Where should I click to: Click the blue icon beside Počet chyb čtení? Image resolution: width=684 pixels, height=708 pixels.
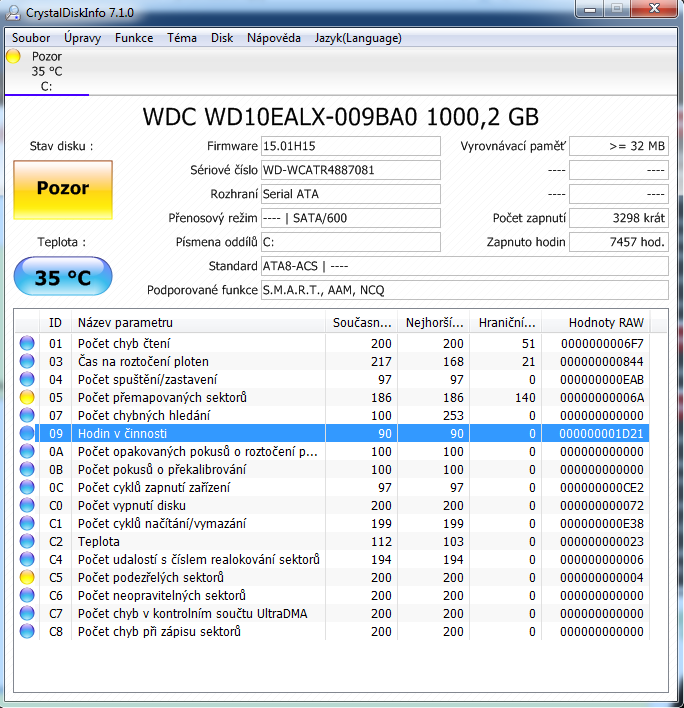[x=26, y=344]
